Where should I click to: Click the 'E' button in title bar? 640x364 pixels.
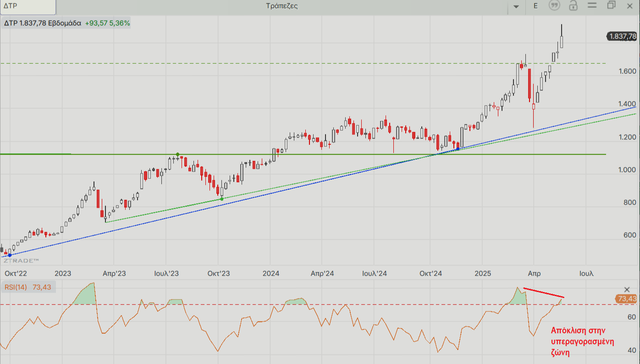(x=535, y=6)
